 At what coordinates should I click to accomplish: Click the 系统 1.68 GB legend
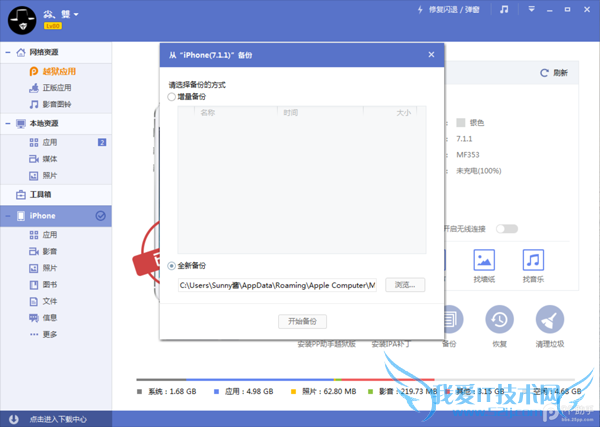(x=167, y=391)
